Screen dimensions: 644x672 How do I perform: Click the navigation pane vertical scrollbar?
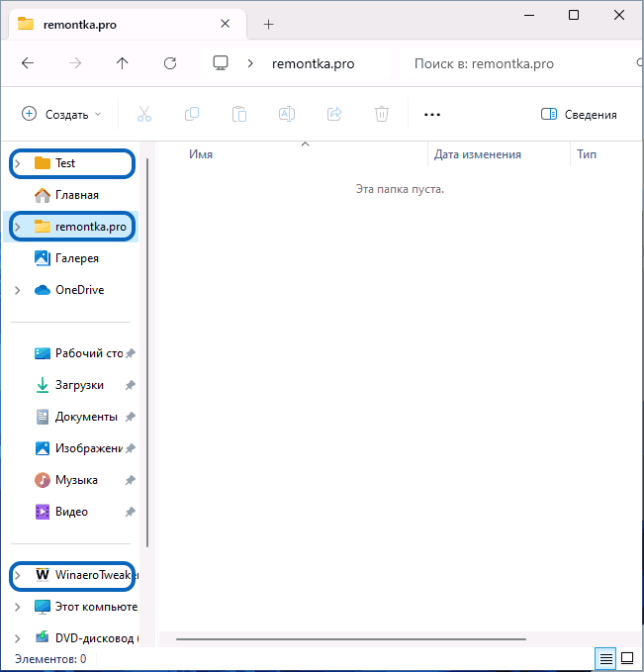(147, 352)
